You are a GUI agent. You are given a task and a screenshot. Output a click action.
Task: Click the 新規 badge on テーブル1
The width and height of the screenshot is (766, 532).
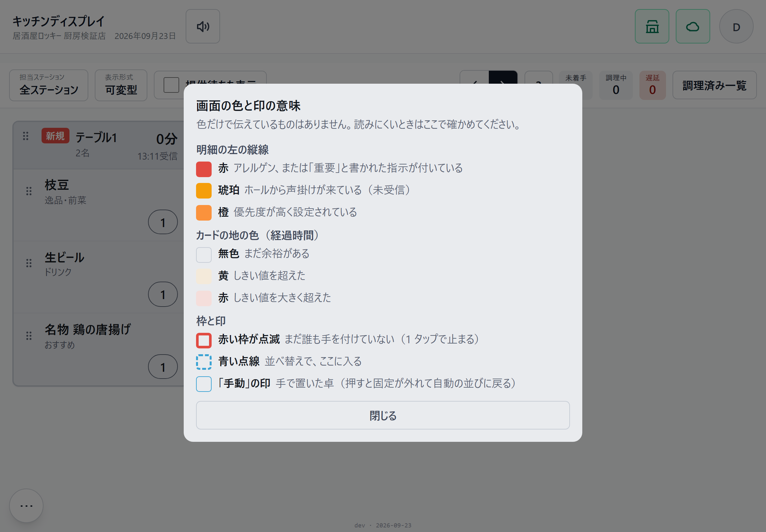(x=56, y=136)
